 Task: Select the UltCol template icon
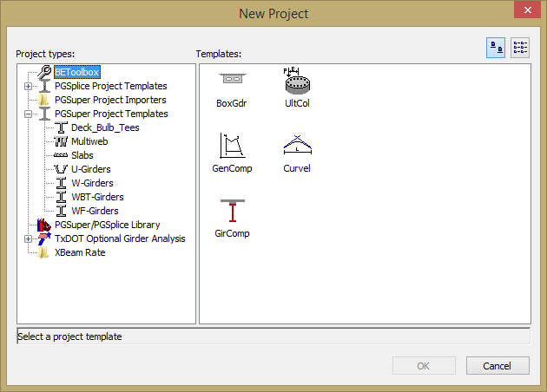pyautogui.click(x=297, y=82)
